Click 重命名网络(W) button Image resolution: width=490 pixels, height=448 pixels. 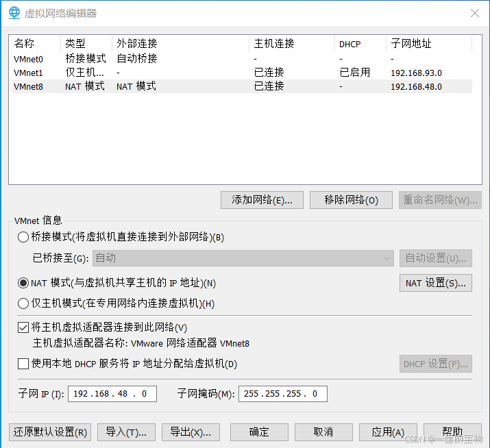pos(440,200)
